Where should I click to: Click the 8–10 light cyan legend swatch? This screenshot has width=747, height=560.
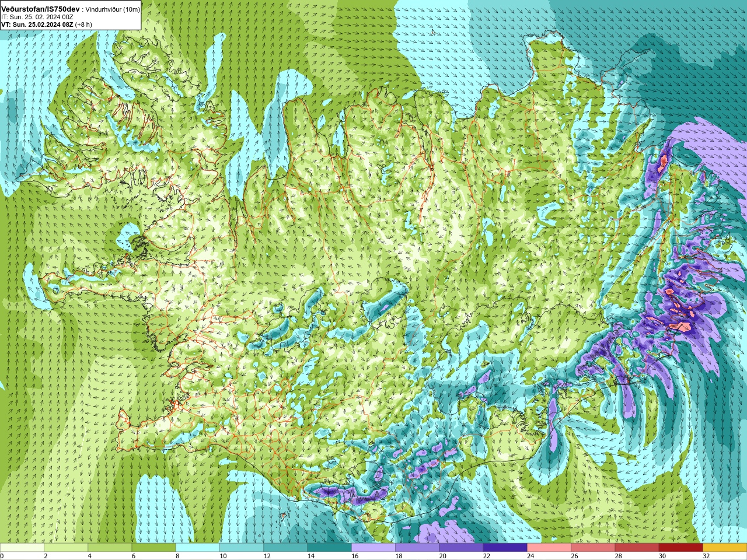198,548
